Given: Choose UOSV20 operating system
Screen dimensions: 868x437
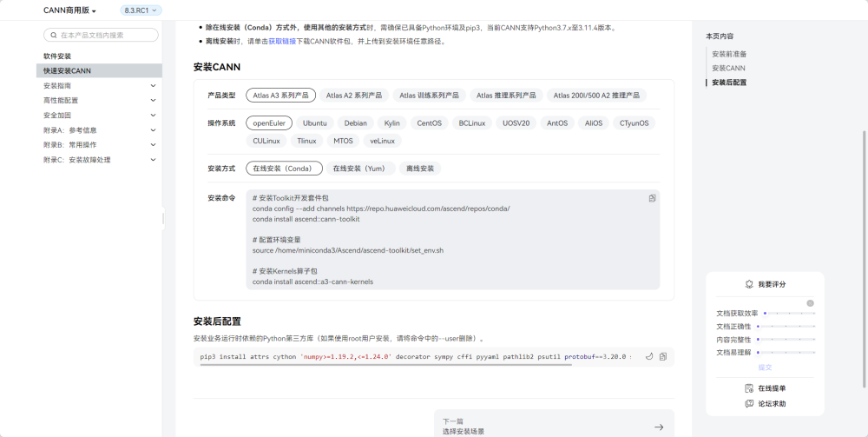Looking at the screenshot, I should [x=516, y=123].
